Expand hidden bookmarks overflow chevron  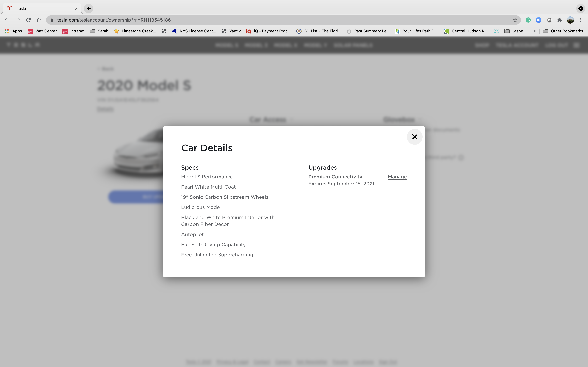[535, 31]
